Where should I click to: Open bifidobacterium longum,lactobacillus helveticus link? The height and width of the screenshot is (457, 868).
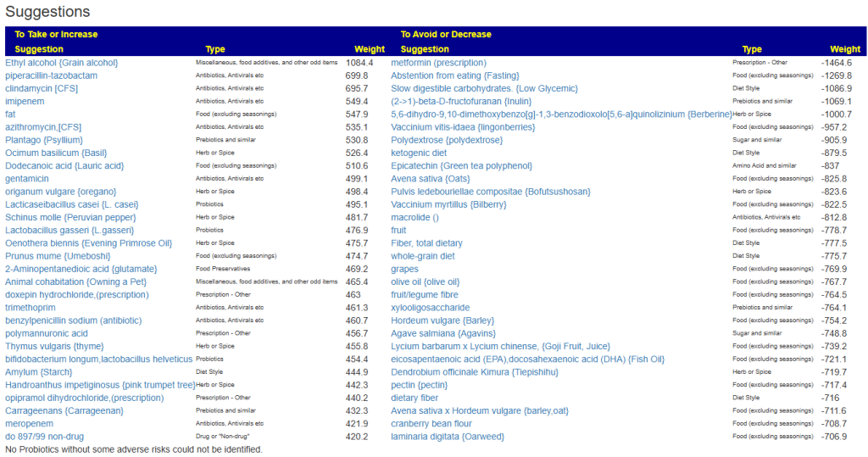pyautogui.click(x=98, y=359)
